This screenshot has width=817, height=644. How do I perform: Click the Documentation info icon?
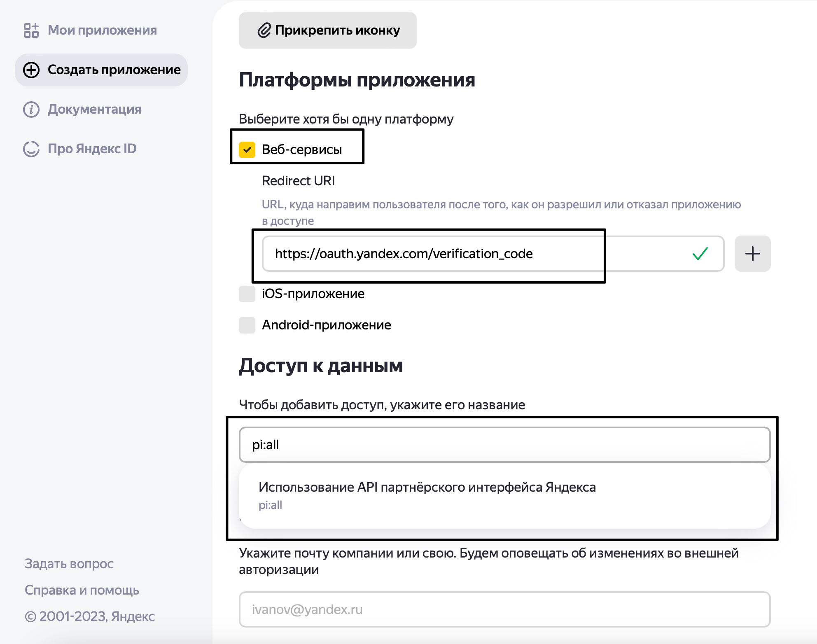31,109
